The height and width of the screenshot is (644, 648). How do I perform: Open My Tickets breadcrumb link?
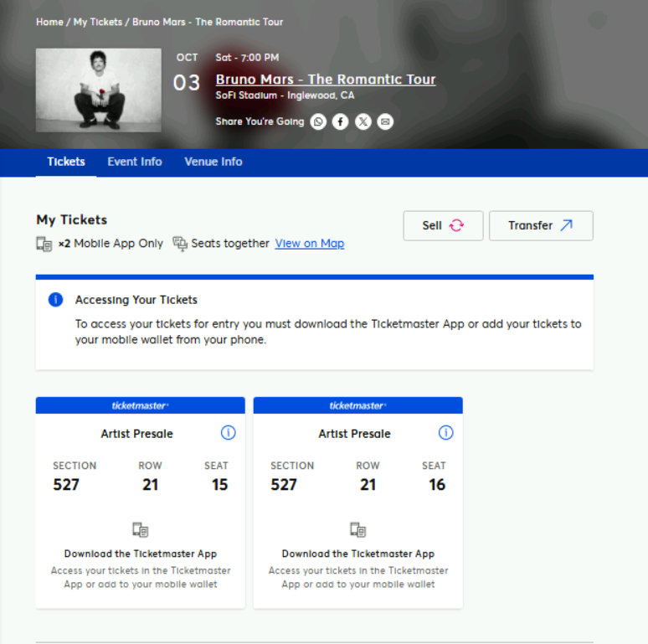click(98, 22)
